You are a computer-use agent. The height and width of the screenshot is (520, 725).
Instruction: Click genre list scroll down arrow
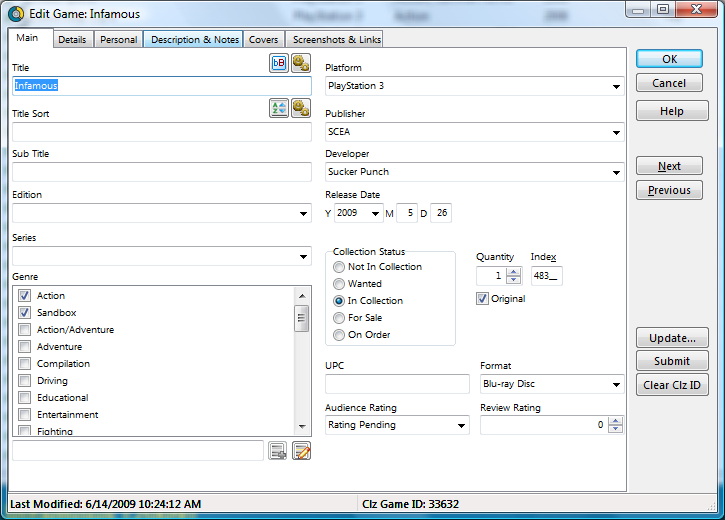tap(302, 427)
